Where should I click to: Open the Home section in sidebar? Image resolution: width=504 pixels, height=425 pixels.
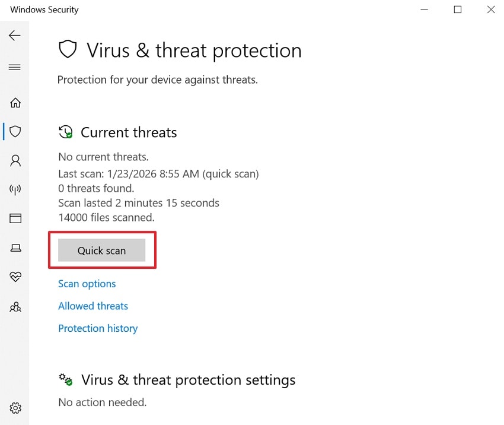pos(15,103)
